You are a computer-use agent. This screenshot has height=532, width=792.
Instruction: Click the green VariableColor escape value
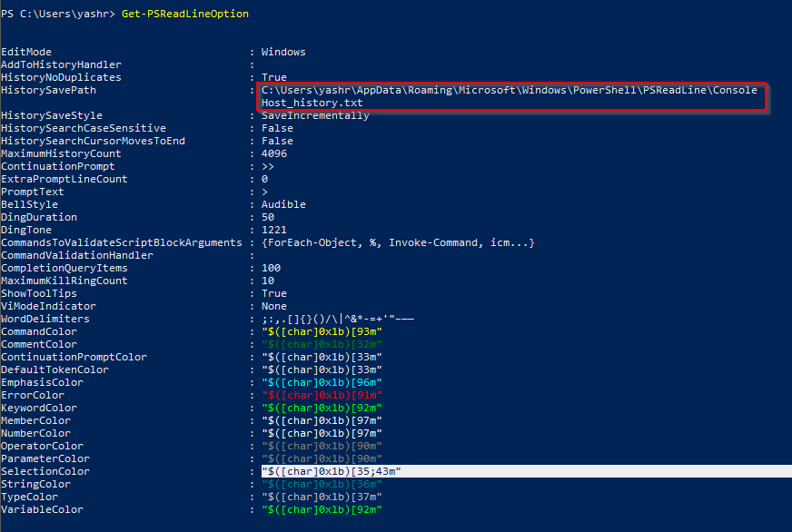pyautogui.click(x=322, y=510)
